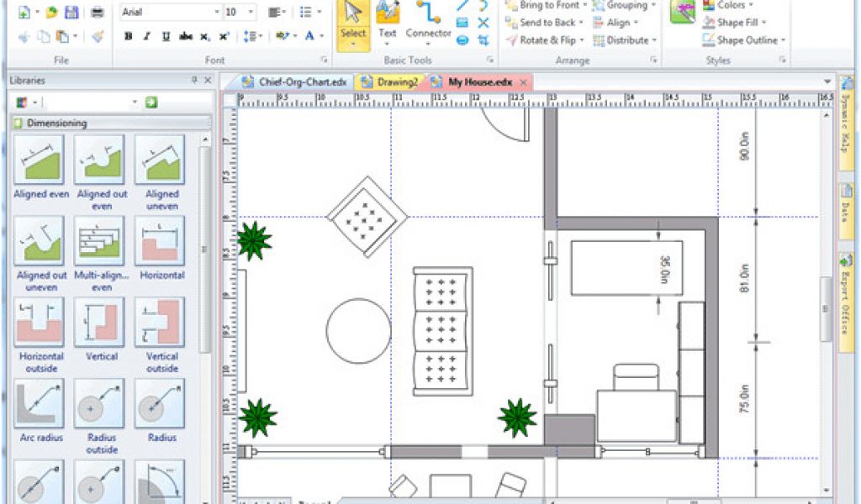
Task: Click the Print icon
Action: pyautogui.click(x=98, y=13)
